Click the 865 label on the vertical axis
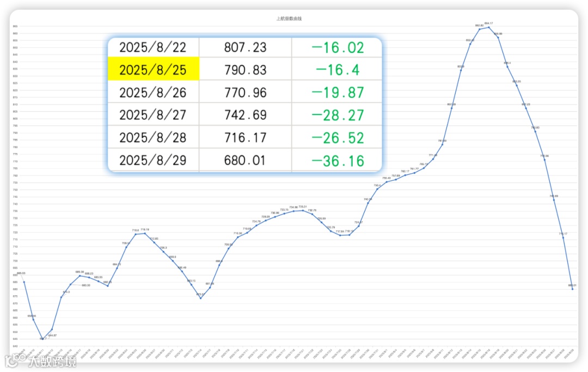The image size is (588, 372). pyautogui.click(x=15, y=26)
